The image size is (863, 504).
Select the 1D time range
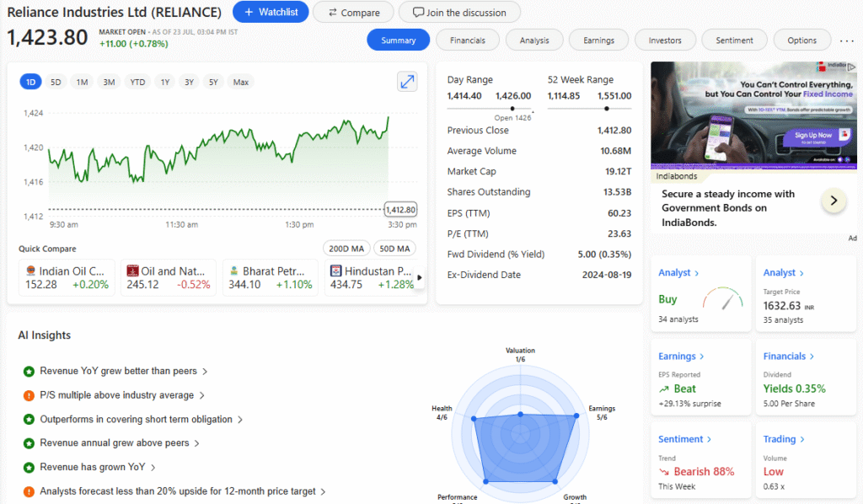point(30,82)
